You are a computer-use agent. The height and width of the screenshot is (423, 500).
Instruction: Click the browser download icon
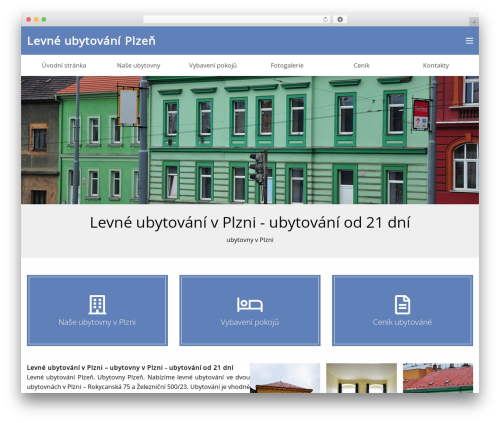tap(340, 20)
